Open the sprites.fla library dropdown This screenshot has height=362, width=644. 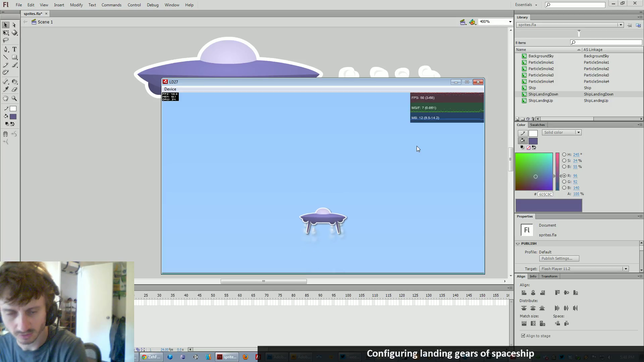coord(570,25)
